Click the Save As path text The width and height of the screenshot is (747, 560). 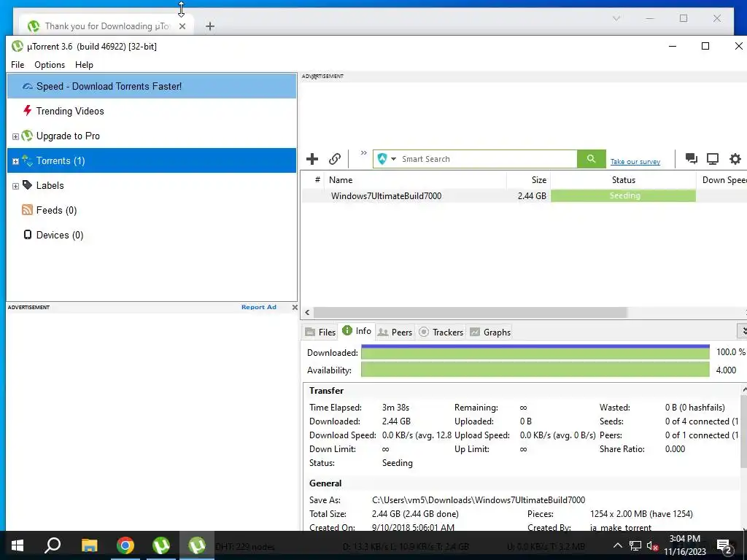pos(479,500)
